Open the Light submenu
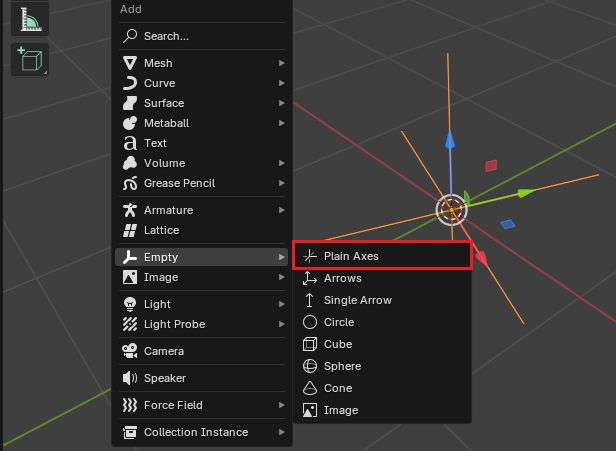 pyautogui.click(x=202, y=304)
